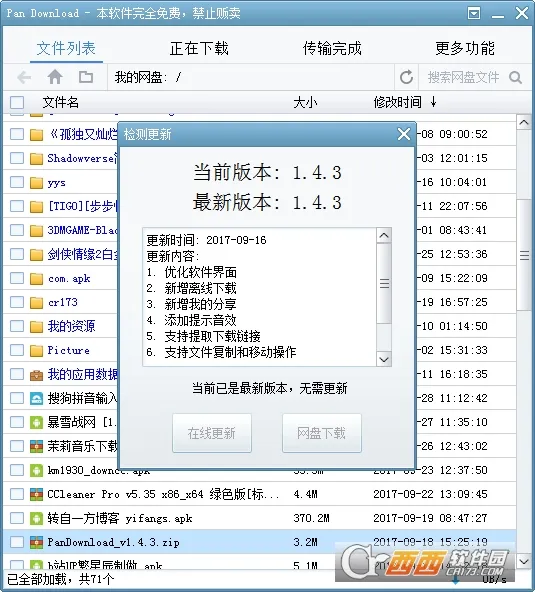Click the 搜索网盘文件 search field

463,77
